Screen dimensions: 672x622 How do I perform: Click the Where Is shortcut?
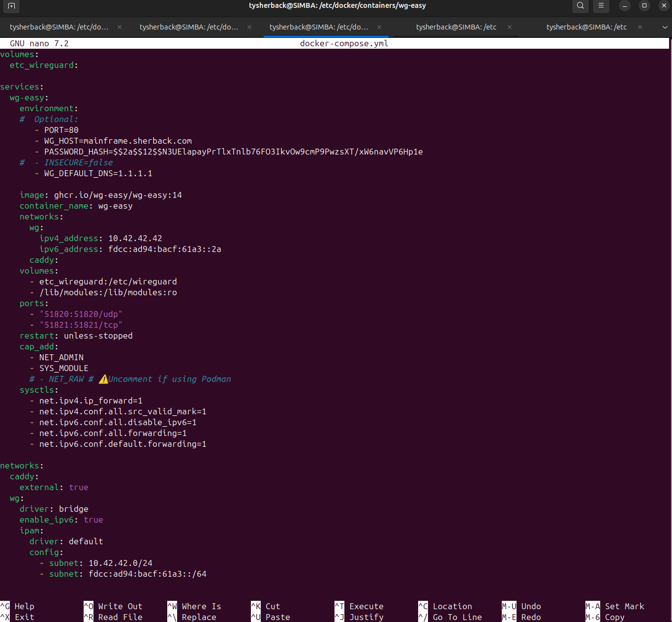tap(194, 606)
